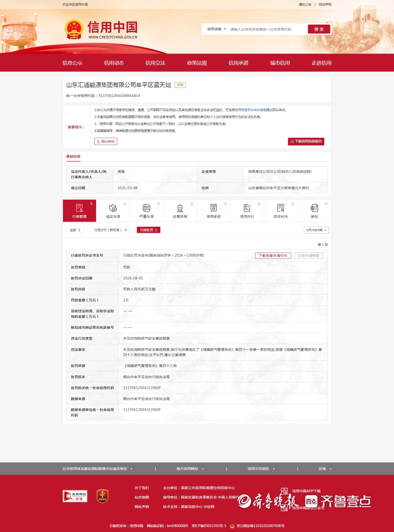Click the 基础信息 section heading
The image size is (394, 532).
click(x=73, y=156)
